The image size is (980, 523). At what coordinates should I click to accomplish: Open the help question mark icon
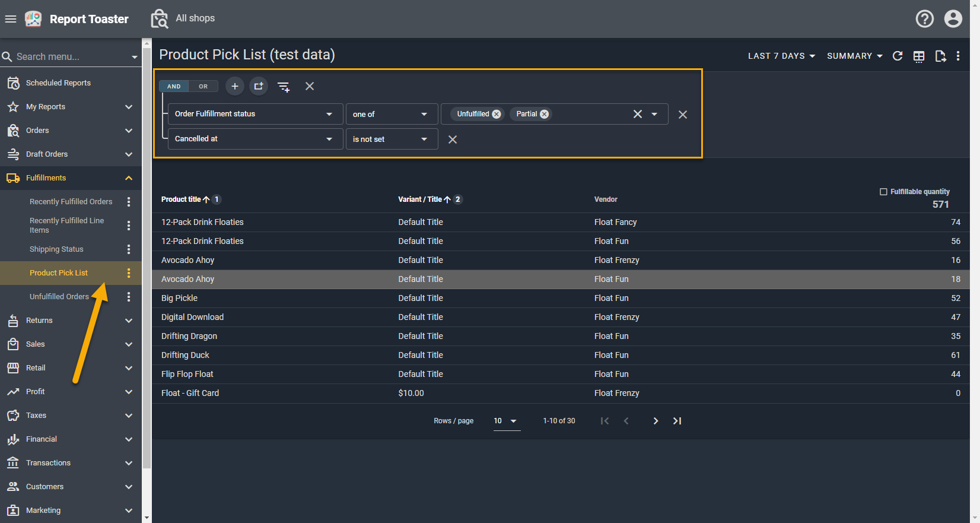[x=924, y=19]
